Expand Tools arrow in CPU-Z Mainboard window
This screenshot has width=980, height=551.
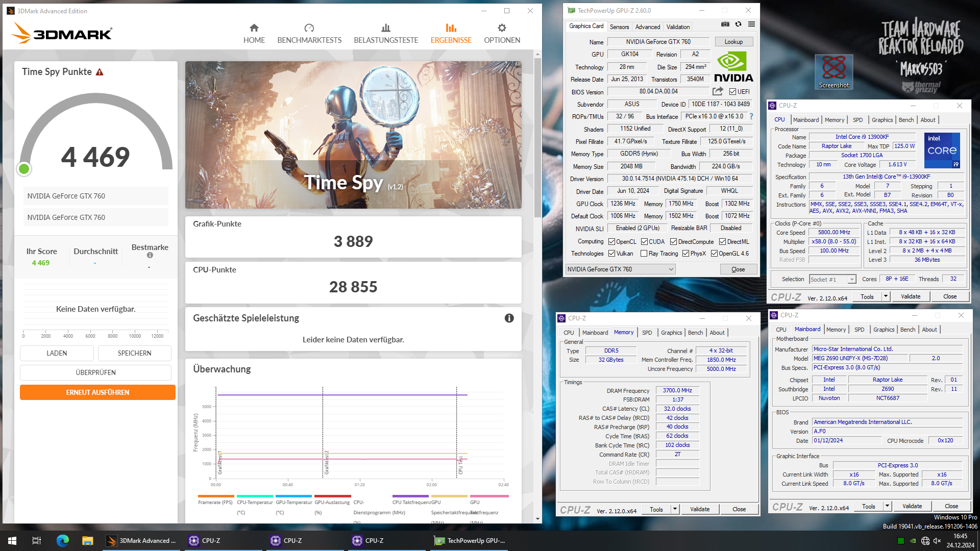[887, 506]
